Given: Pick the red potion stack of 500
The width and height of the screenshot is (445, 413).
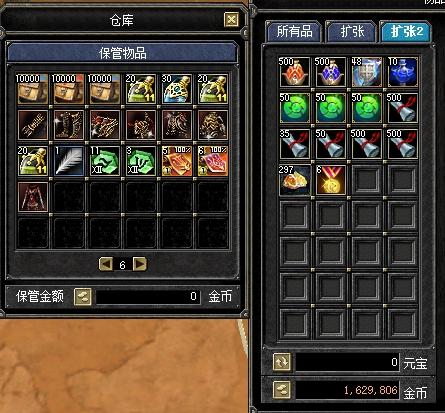Looking at the screenshot, I should pos(294,72).
